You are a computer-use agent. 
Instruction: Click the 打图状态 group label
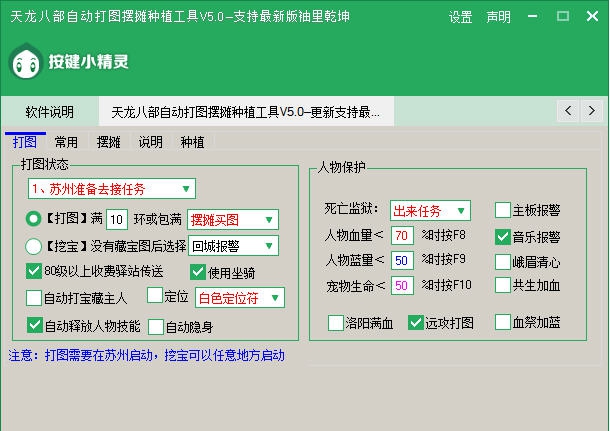[x=45, y=164]
